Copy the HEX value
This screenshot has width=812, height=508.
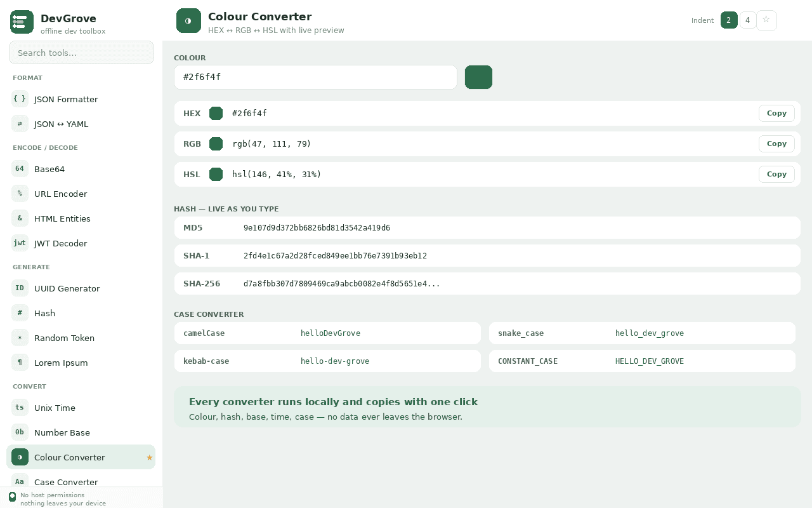pos(776,113)
